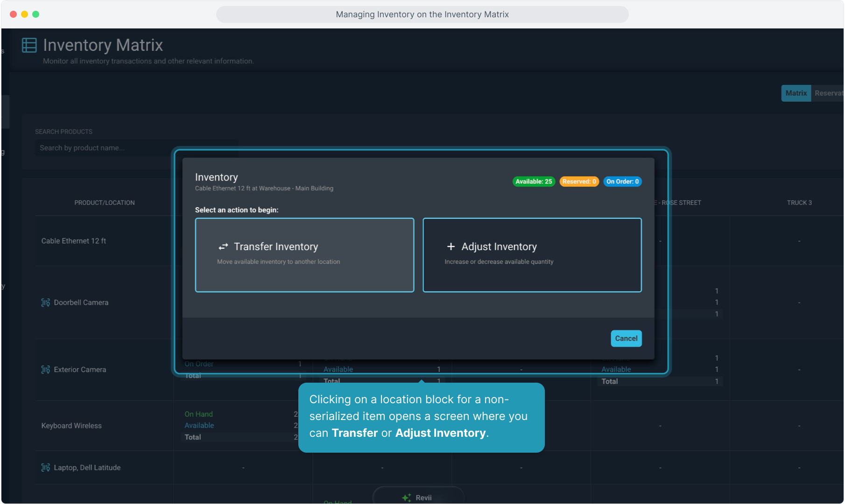Click the green Available: 25 badge
The image size is (845, 504).
pos(534,182)
